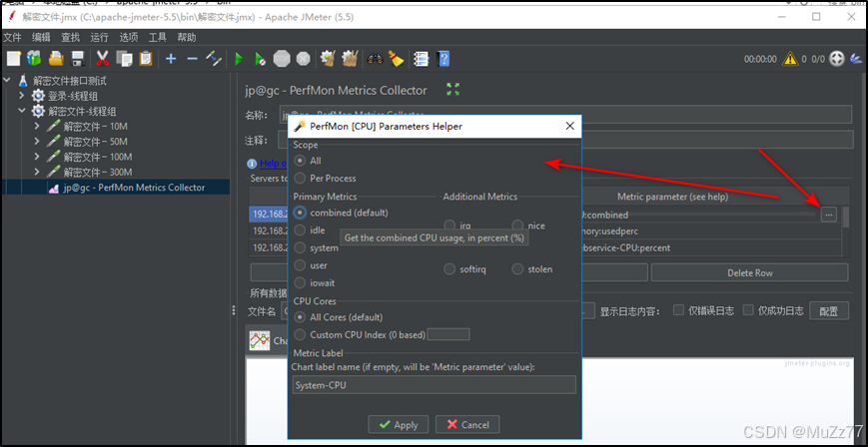Click the yellow warning triangle icon

coord(790,59)
